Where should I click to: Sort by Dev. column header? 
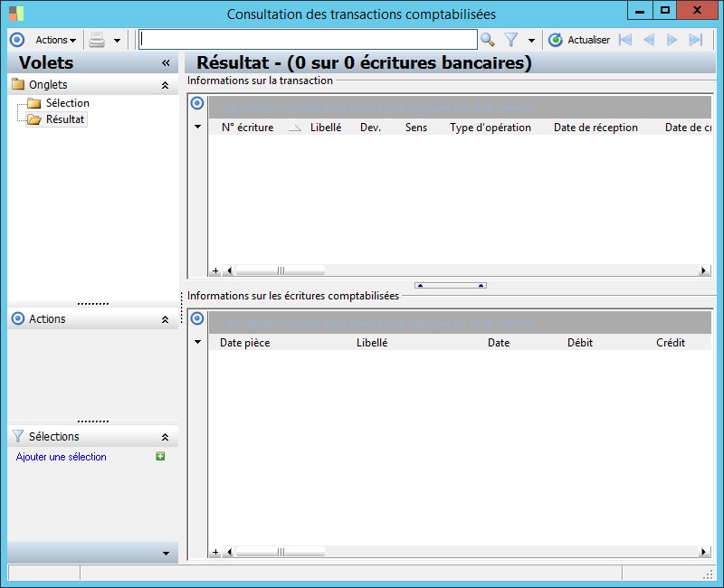370,128
